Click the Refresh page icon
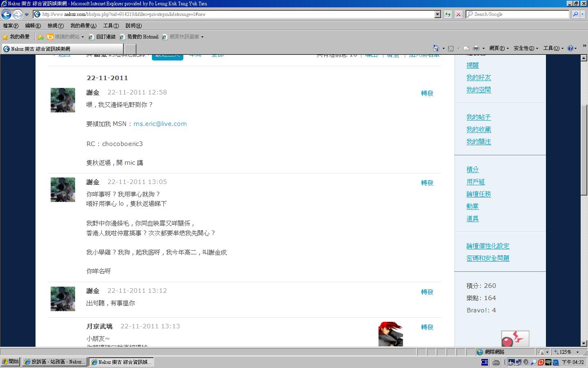The height and width of the screenshot is (368, 588). click(x=448, y=14)
